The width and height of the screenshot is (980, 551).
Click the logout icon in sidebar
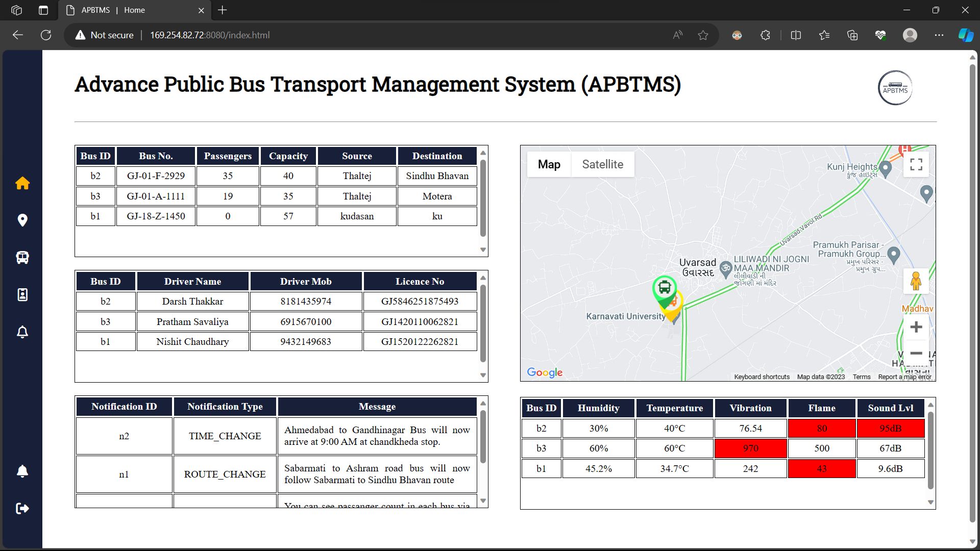point(22,508)
